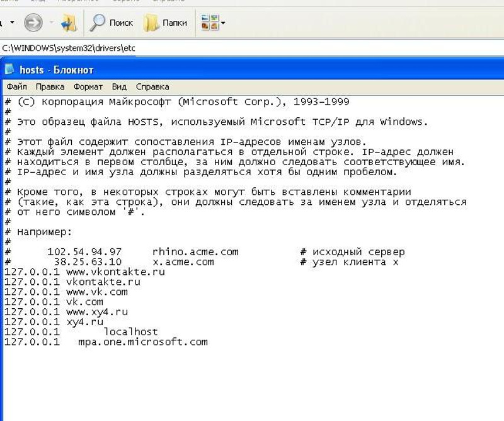This screenshot has width=504, height=421.
Task: Click the 'mpa.one.microsoft.com' entry
Action: click(143, 342)
